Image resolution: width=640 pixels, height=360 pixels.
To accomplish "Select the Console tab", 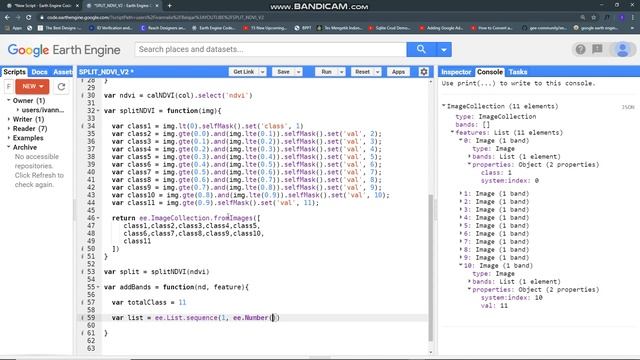I will [x=489, y=72].
